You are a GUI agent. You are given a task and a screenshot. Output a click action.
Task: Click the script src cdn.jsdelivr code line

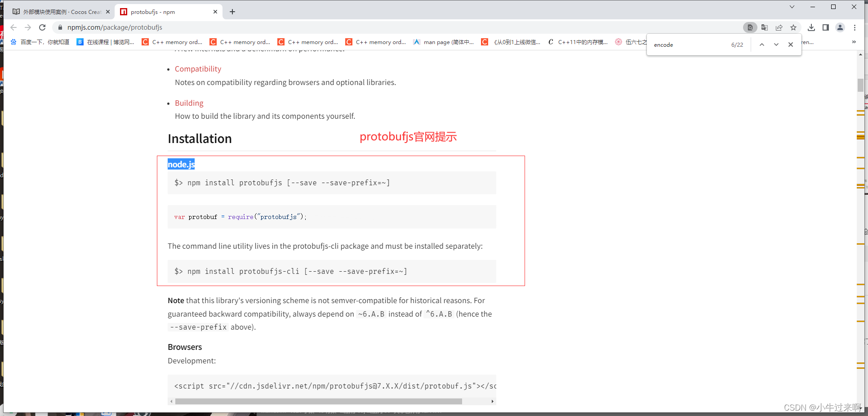tap(335, 386)
